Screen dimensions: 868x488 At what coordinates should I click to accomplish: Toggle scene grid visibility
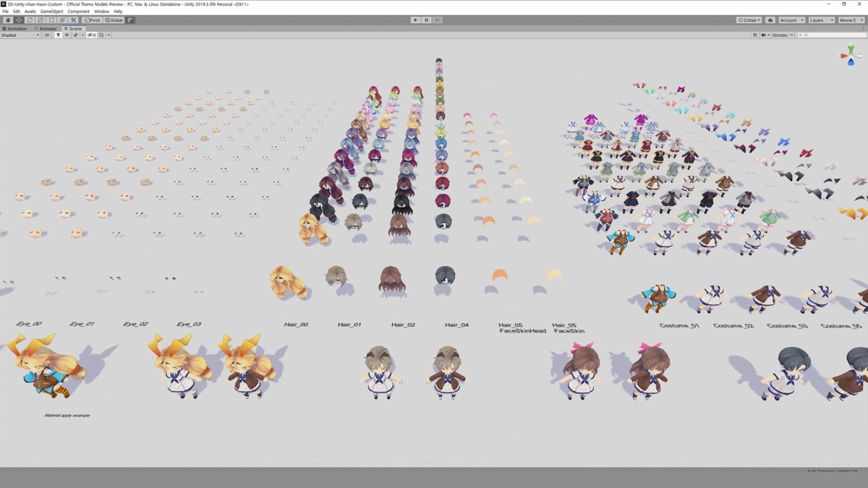(x=101, y=35)
